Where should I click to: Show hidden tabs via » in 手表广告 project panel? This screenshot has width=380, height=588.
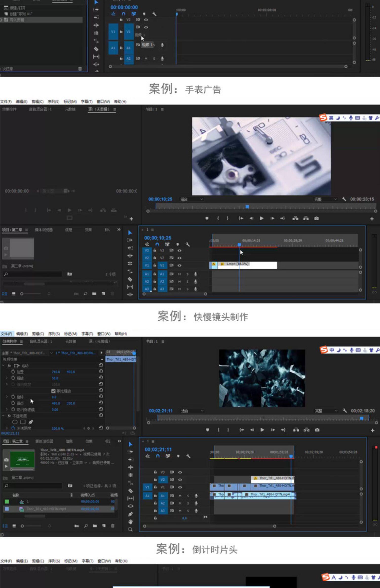coord(119,230)
